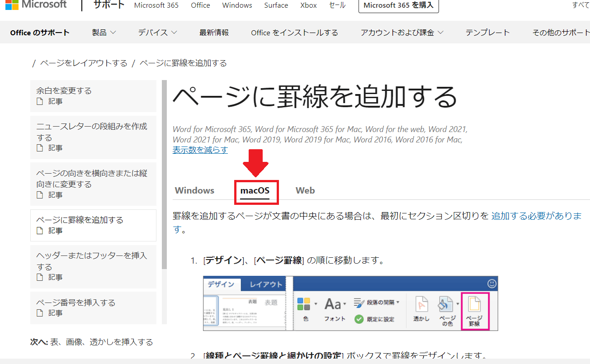Click ページに罫線を追加する breadcrumb
This screenshot has width=590, height=364.
tap(183, 63)
